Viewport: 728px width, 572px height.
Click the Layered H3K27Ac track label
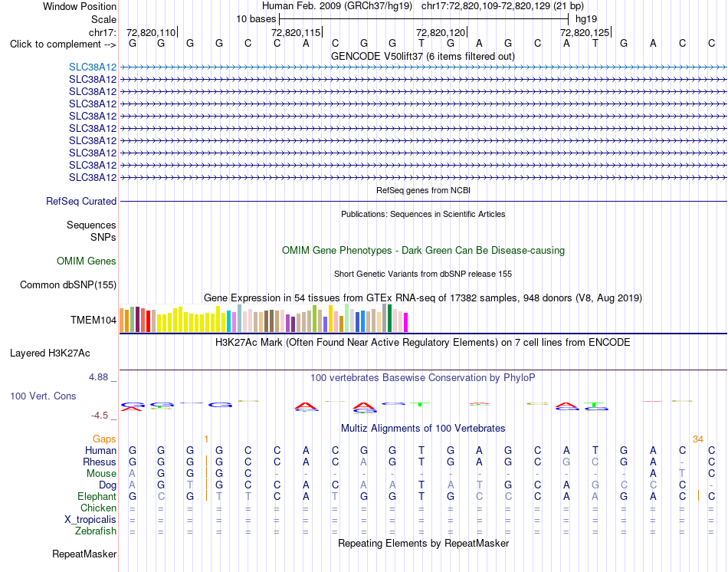[x=50, y=353]
